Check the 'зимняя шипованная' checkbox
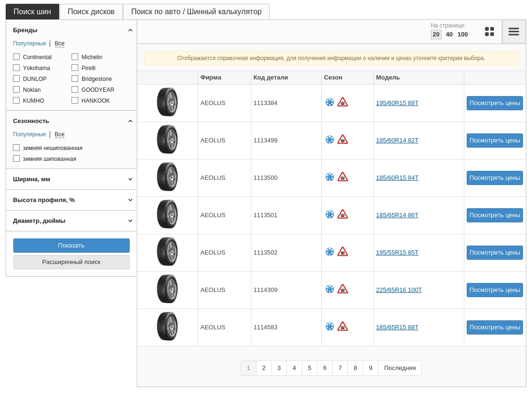The width and height of the screenshot is (532, 397). coord(16,159)
